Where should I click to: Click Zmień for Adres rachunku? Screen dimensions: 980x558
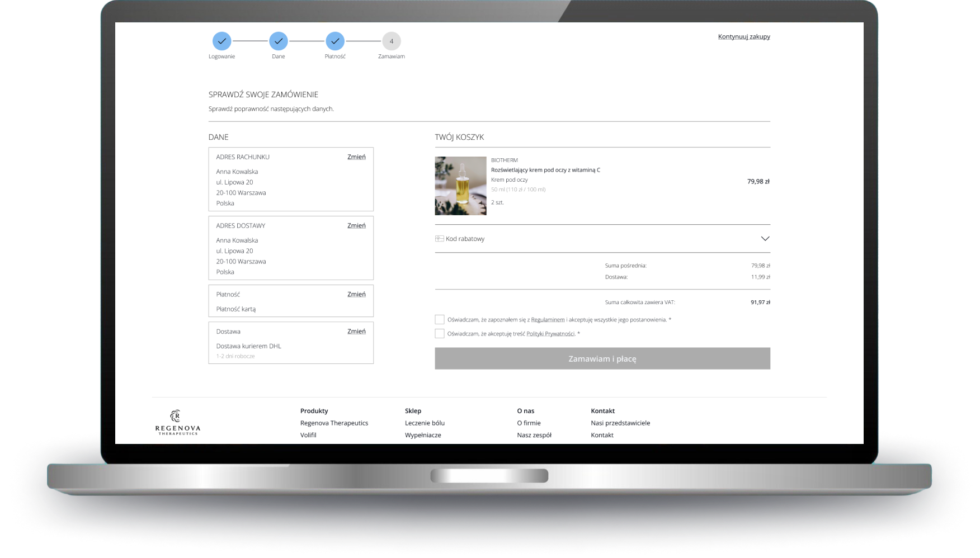356,157
